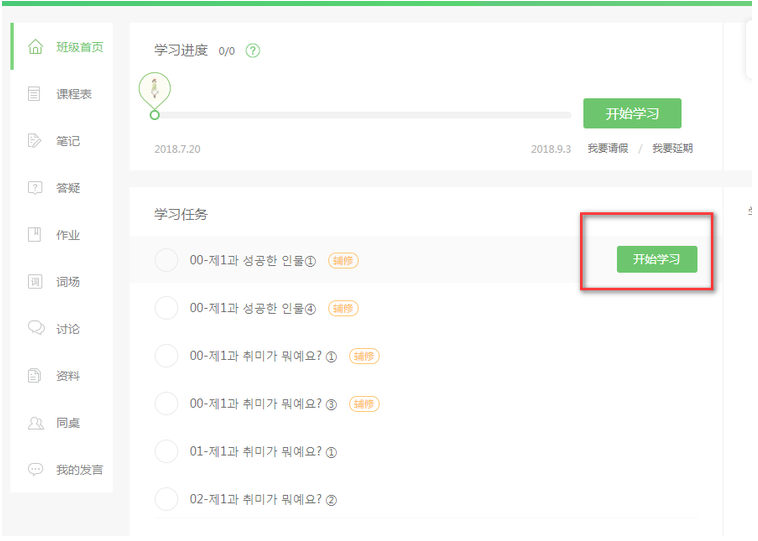
Task: Click the 作业 homework icon
Action: (35, 235)
